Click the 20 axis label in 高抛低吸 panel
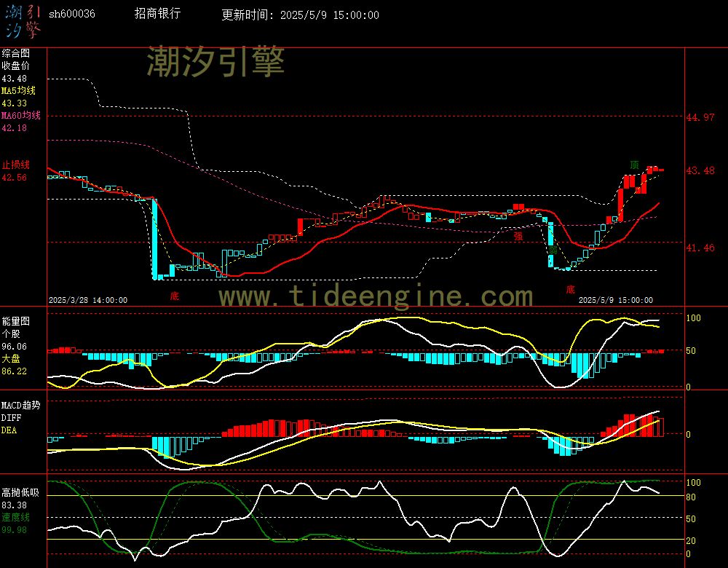 click(691, 540)
